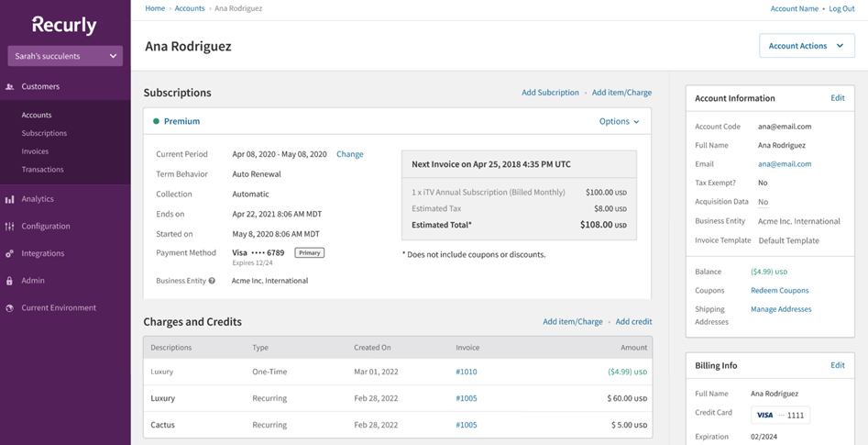The image size is (868, 445).
Task: Click the Business Entity help icon
Action: [x=212, y=281]
